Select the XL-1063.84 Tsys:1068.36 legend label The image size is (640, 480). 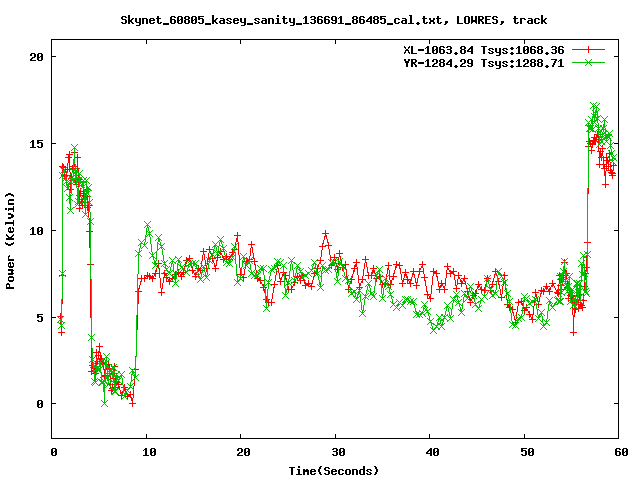(x=484, y=50)
